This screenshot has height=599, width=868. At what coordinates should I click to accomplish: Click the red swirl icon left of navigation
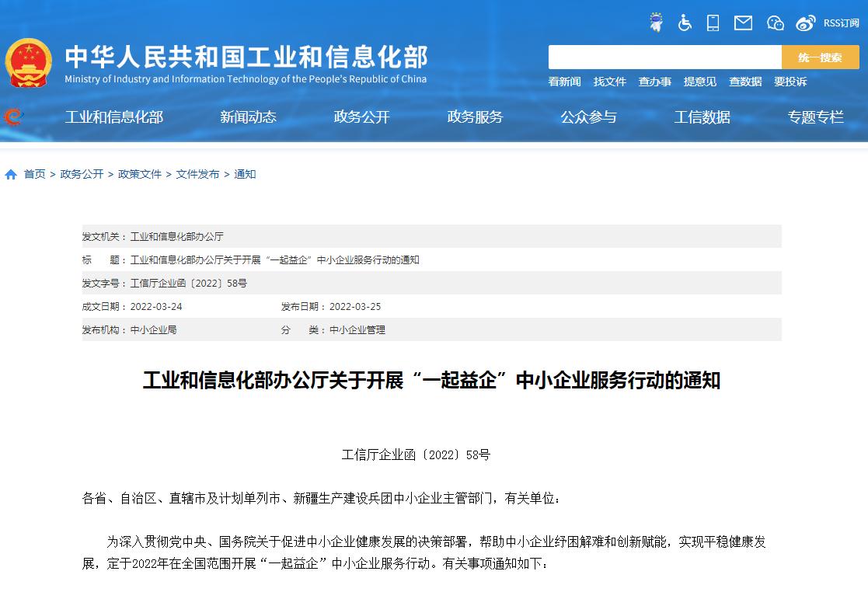pyautogui.click(x=13, y=117)
